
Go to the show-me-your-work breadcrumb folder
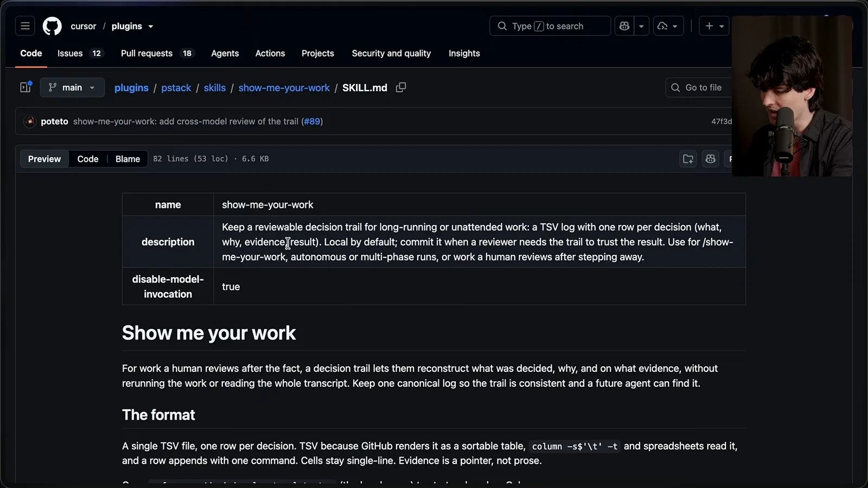tap(284, 88)
